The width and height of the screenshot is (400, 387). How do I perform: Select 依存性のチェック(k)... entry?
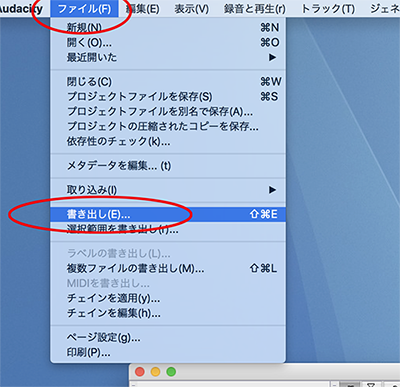pos(168,141)
